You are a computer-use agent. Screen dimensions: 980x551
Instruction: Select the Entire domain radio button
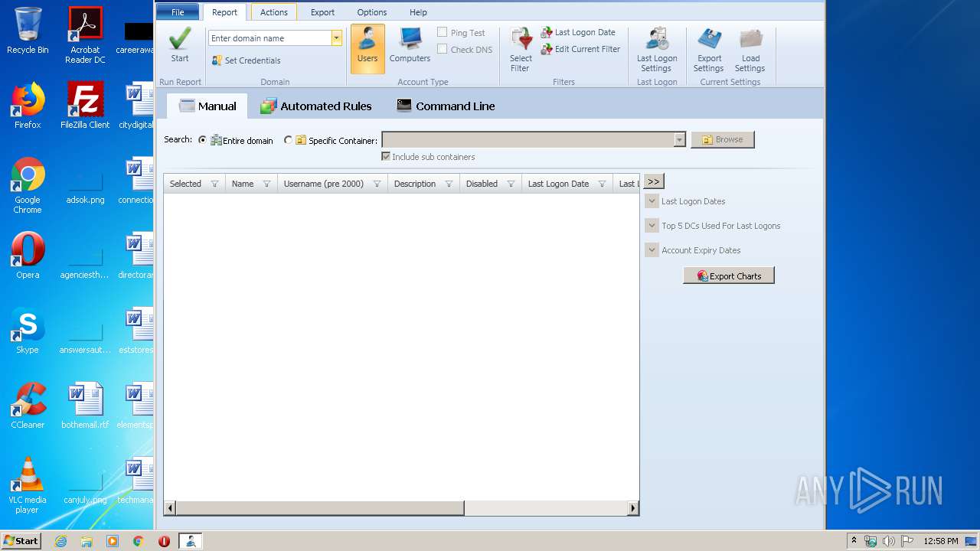pyautogui.click(x=202, y=140)
